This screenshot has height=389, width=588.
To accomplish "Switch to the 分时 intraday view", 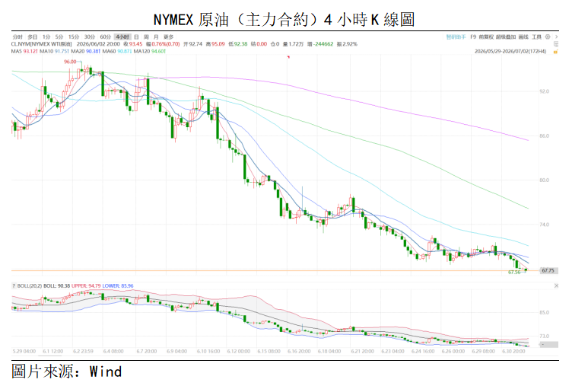I will point(17,37).
